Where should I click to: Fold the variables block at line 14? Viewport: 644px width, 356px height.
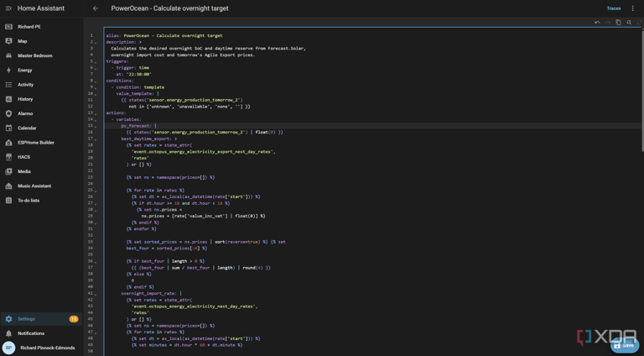click(96, 119)
